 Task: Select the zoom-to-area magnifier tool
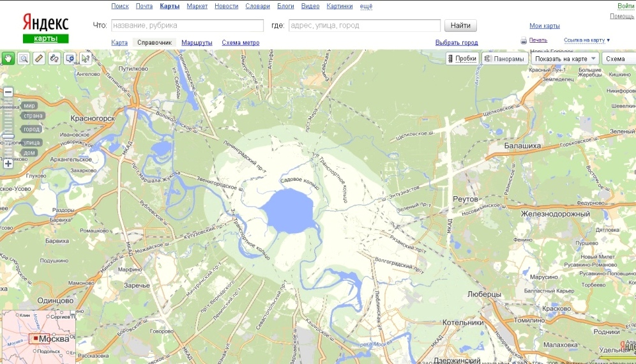click(x=24, y=59)
